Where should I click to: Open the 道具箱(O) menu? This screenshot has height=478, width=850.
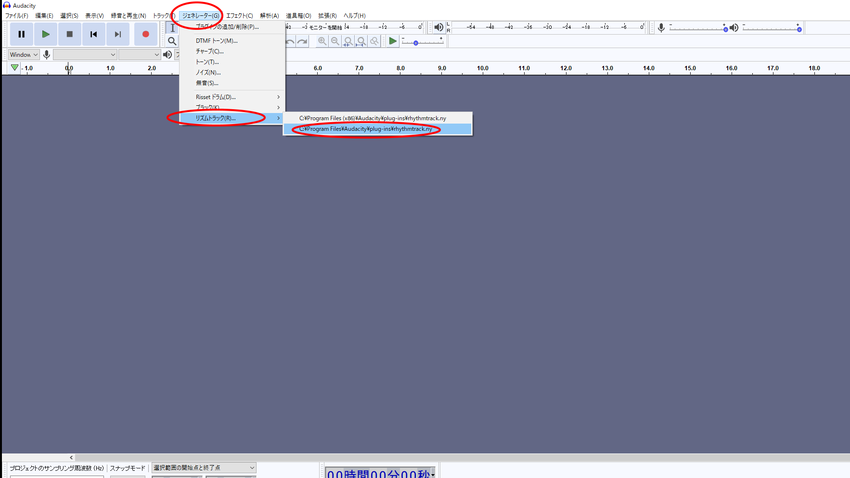coord(298,16)
